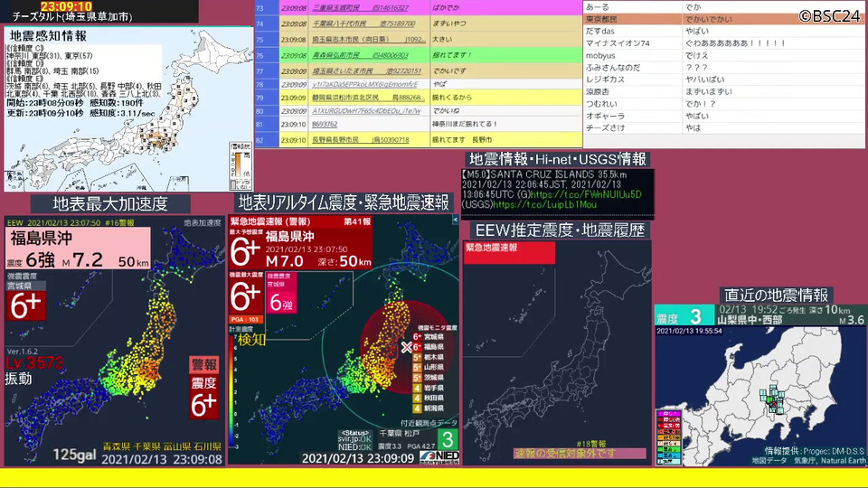Click the 地表リアルタイム震度・緊急地震速報 header
Screen dimensions: 868x488
(x=344, y=202)
